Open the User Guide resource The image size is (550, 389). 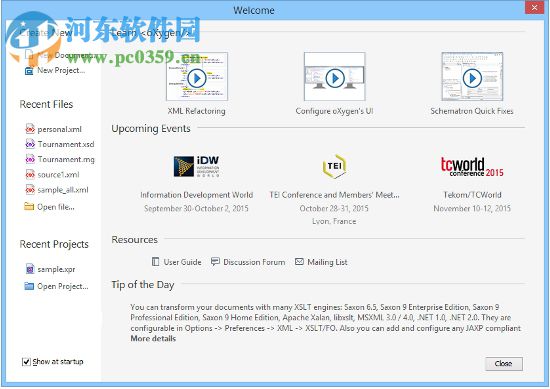coord(182,262)
